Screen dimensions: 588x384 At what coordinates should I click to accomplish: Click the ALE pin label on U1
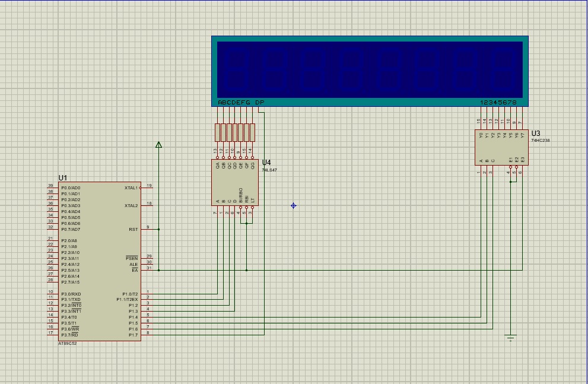pos(134,264)
